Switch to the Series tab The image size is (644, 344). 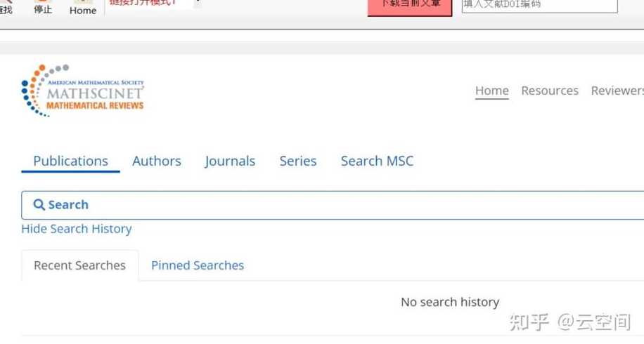point(298,161)
